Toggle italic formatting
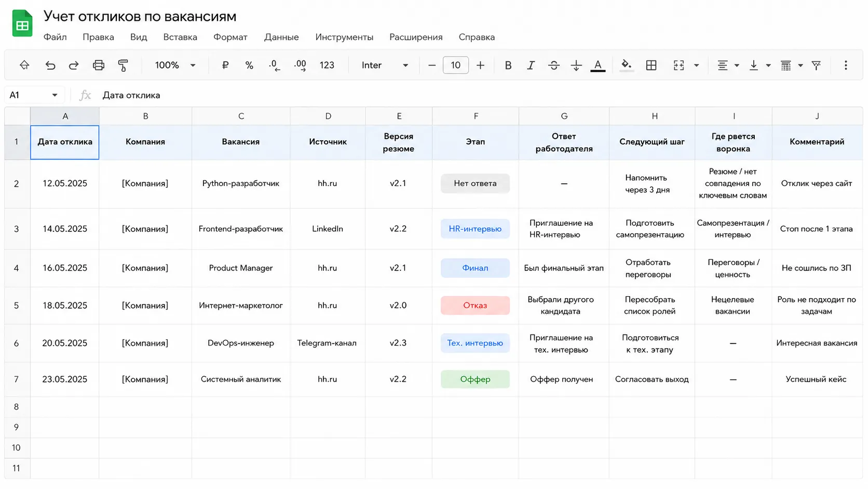 coord(531,65)
